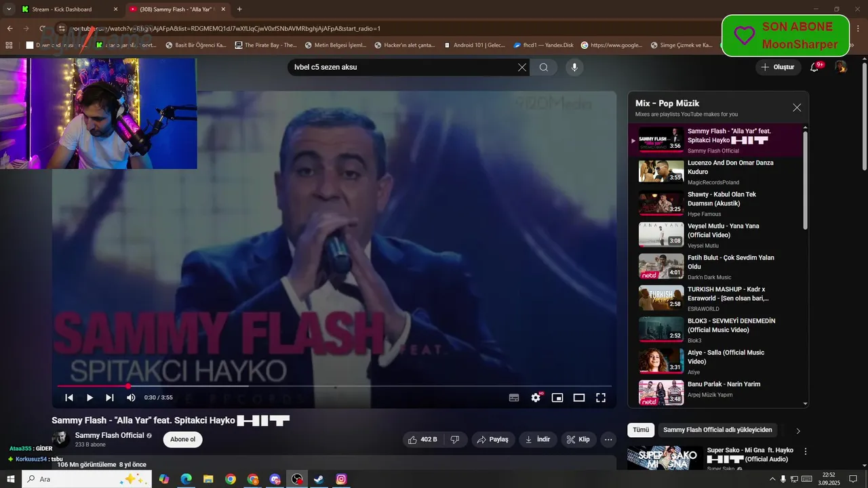The height and width of the screenshot is (488, 868).
Task: Share the video via Paylaş
Action: [x=493, y=439]
